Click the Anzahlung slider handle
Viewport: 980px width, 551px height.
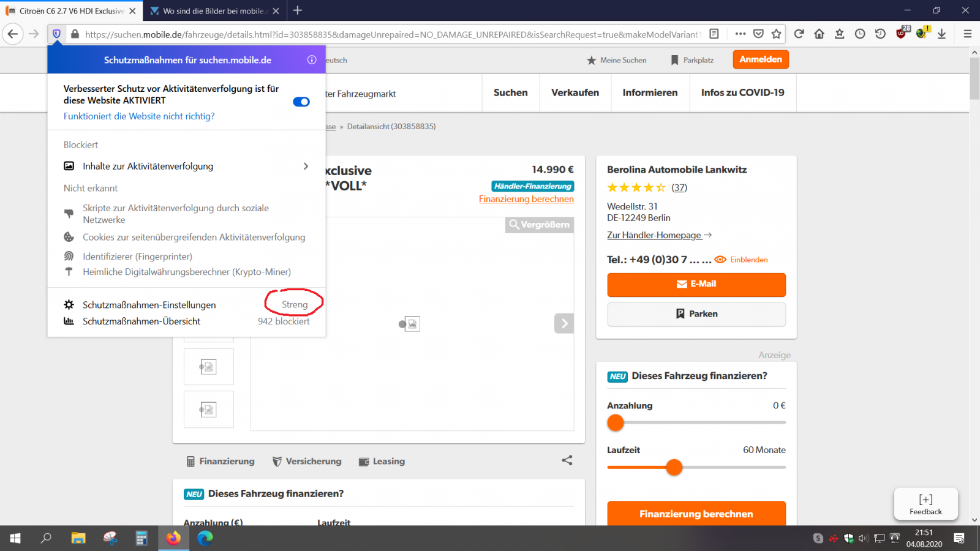pos(616,422)
